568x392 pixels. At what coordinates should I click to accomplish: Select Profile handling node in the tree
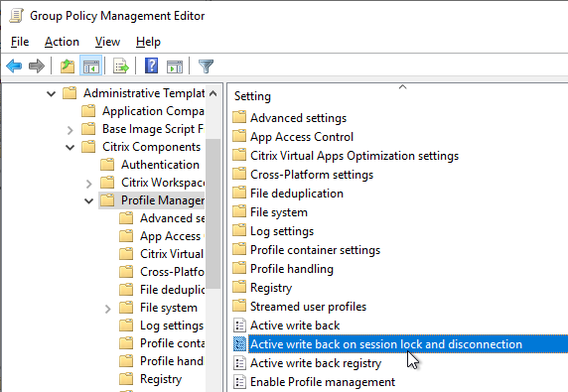(172, 360)
